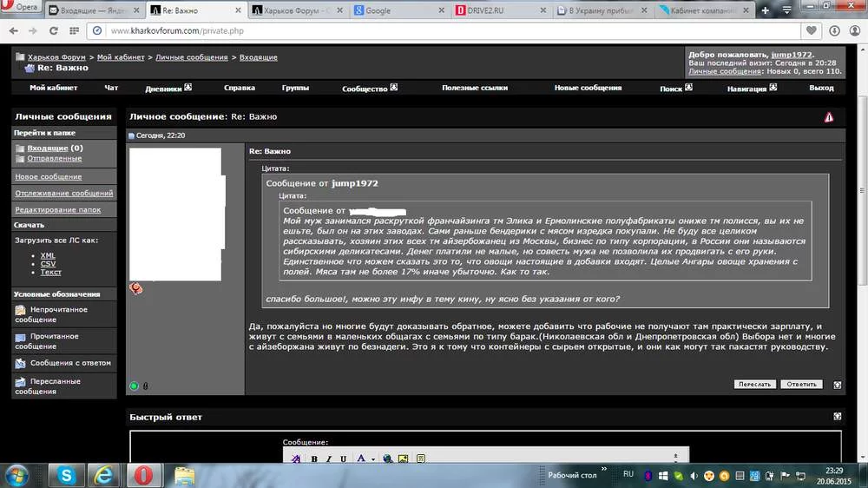The width and height of the screenshot is (868, 488).
Task: Open Skype from the Windows taskbar
Action: pos(66,475)
